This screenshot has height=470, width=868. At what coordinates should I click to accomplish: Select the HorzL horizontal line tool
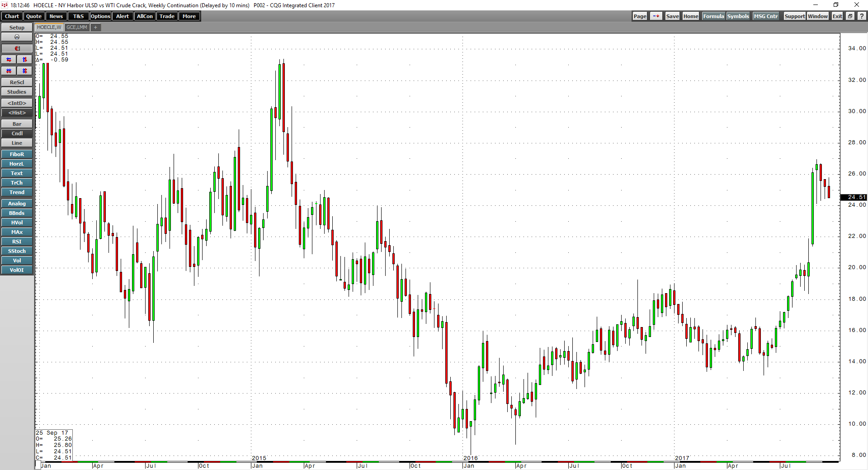pyautogui.click(x=17, y=164)
